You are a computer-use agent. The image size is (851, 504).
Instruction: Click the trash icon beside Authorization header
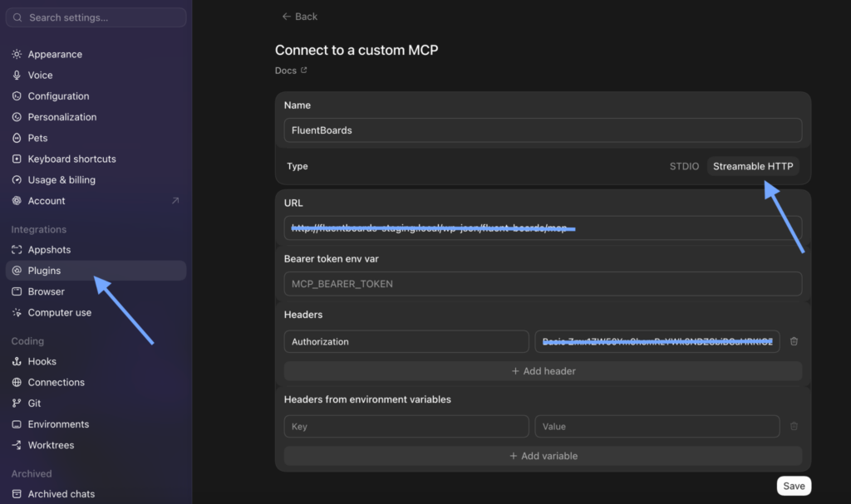tap(794, 341)
